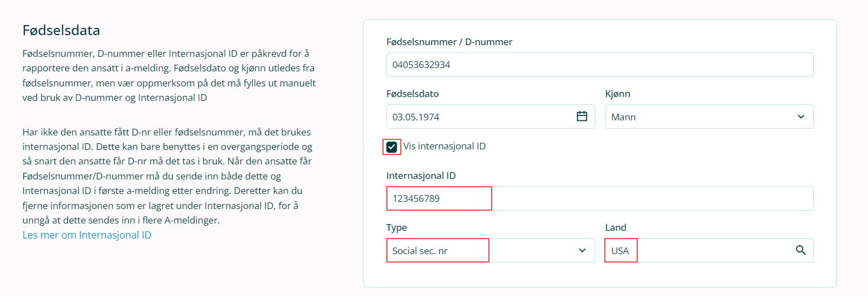Image resolution: width=868 pixels, height=296 pixels.
Task: Focus the Fødselsnummer field containing 04053632934
Action: pyautogui.click(x=599, y=65)
